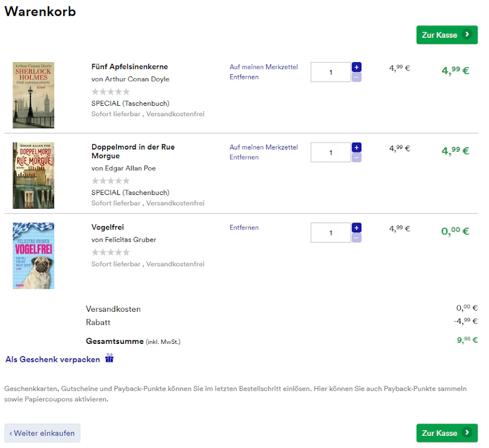Image resolution: width=489 pixels, height=448 pixels.
Task: Select the quantity field for Fünf Apfelsinenkerne
Action: (331, 72)
